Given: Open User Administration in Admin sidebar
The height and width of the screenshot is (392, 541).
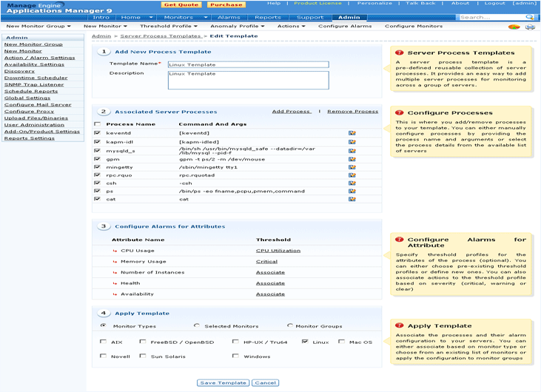Looking at the screenshot, I should 34,125.
